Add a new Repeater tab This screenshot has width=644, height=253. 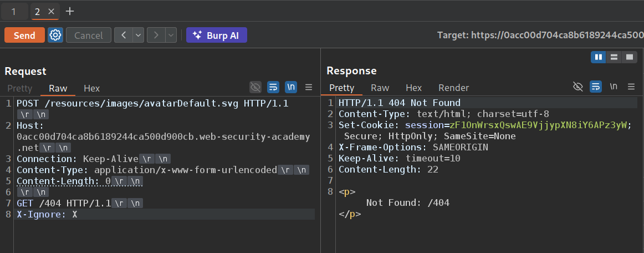coord(69,11)
